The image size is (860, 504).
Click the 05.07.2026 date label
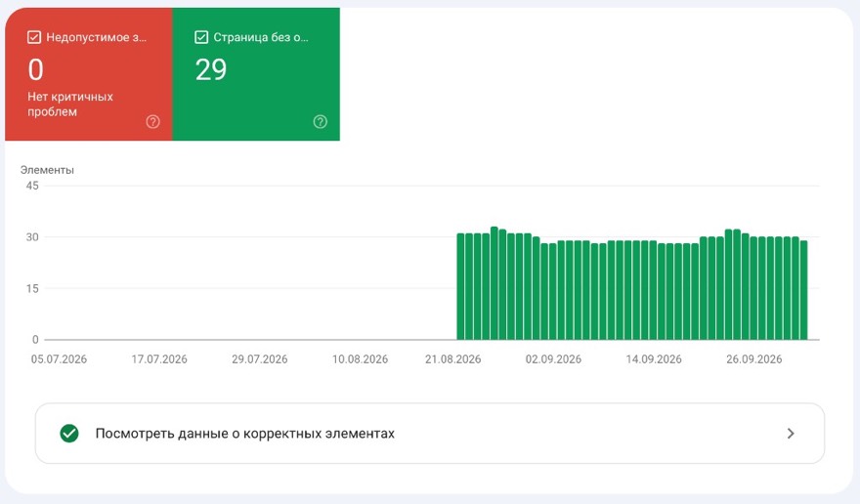[59, 359]
